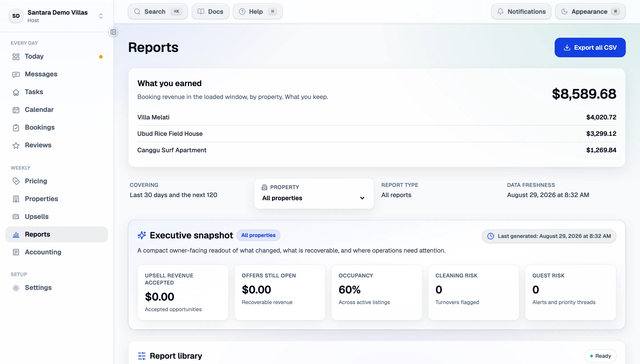Click the Report library sliders icon
Viewport: 640px width, 364px height.
(x=142, y=356)
